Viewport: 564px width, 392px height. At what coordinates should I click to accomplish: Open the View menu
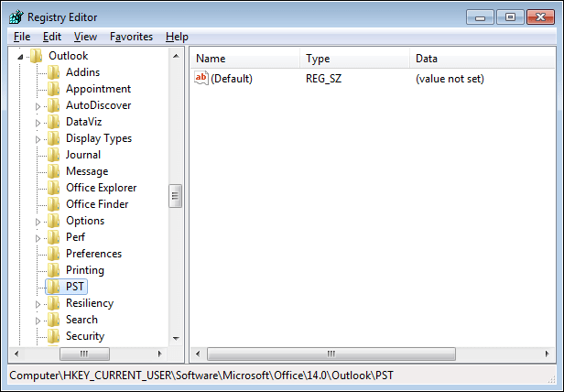pos(86,37)
